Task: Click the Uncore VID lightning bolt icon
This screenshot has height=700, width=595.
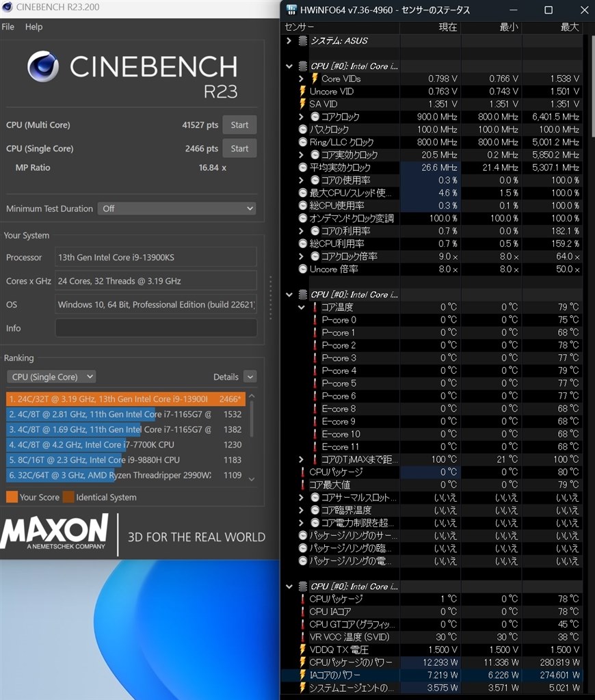Action: [302, 91]
